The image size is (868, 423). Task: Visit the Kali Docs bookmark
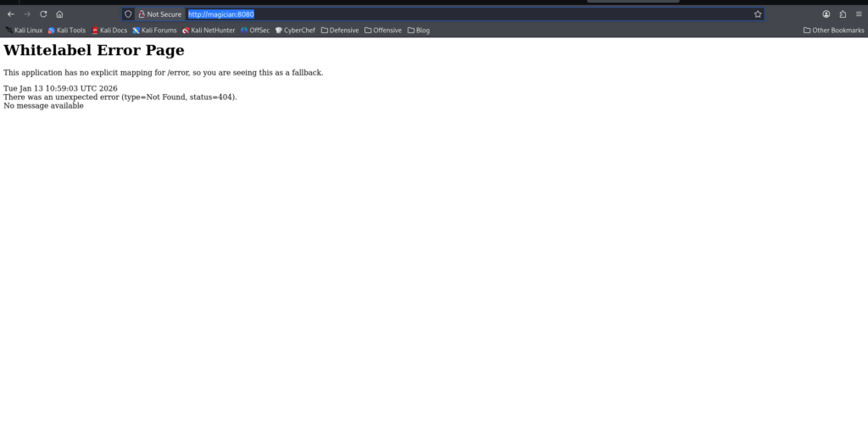click(109, 31)
